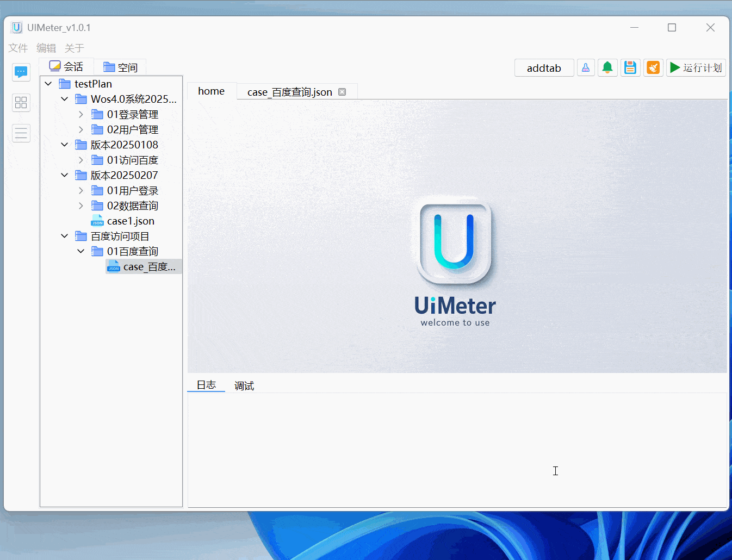This screenshot has width=732, height=560.
Task: Open the grid modules sidebar icon
Action: coord(21,103)
